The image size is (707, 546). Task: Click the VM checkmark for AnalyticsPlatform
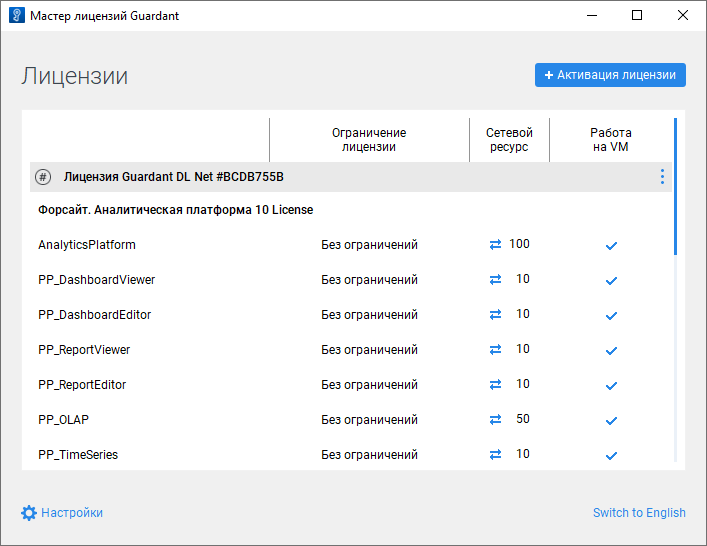(611, 246)
